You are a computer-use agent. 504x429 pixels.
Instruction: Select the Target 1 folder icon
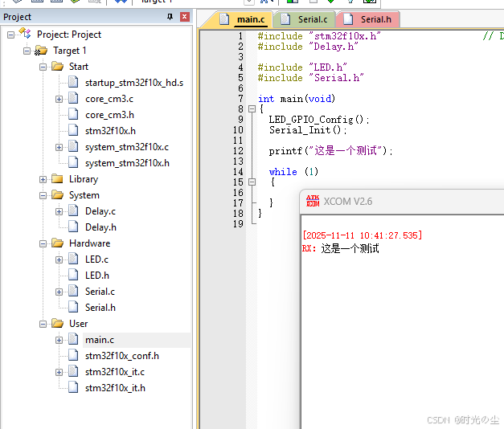pos(41,51)
